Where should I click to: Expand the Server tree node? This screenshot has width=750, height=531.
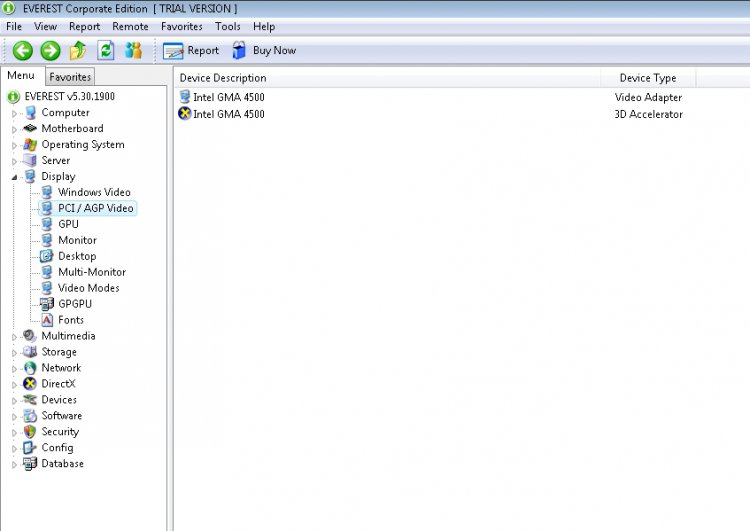tap(14, 162)
